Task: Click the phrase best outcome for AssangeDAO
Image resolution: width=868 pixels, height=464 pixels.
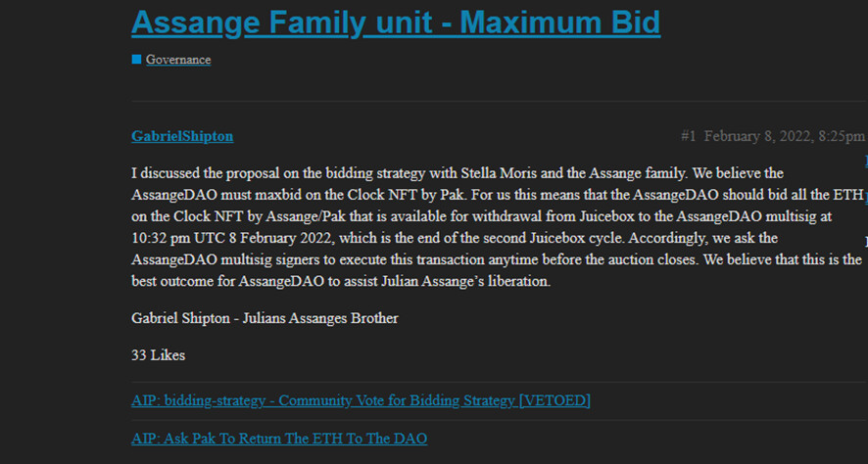Action: (x=205, y=282)
